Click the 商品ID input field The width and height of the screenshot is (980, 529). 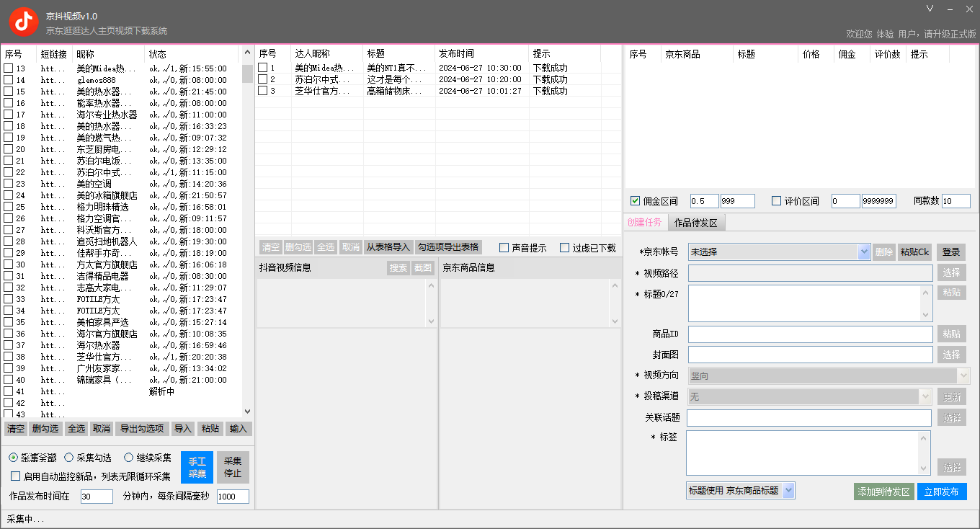810,334
